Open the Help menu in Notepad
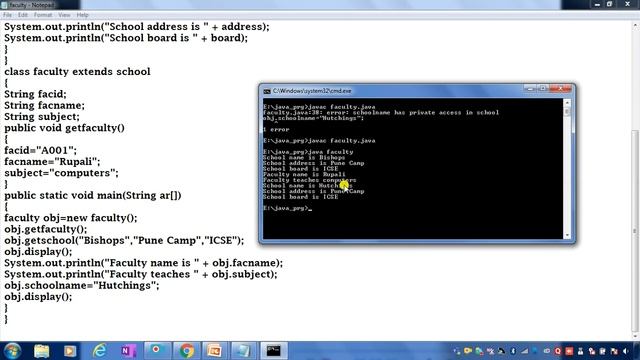 point(82,15)
